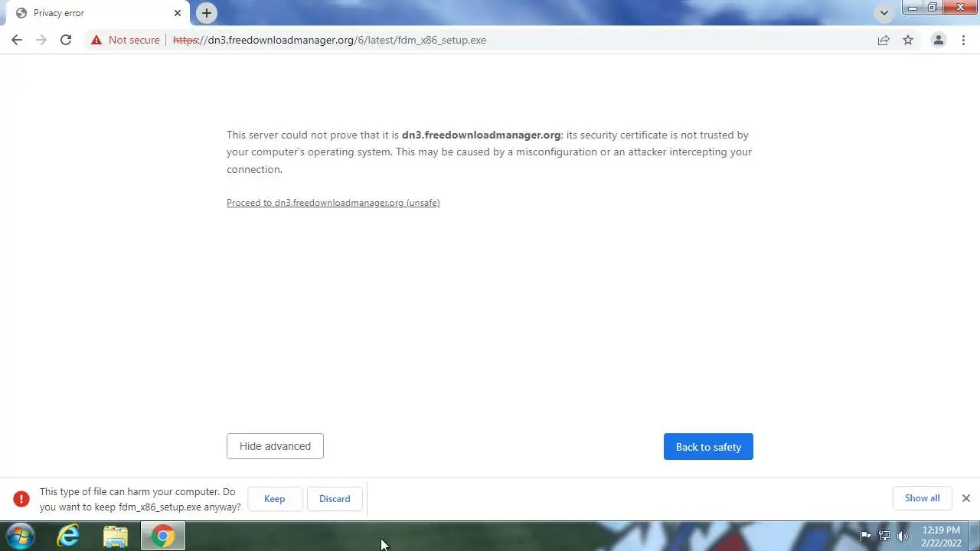980x551 pixels.
Task: Click the Hide advanced button
Action: point(275,446)
